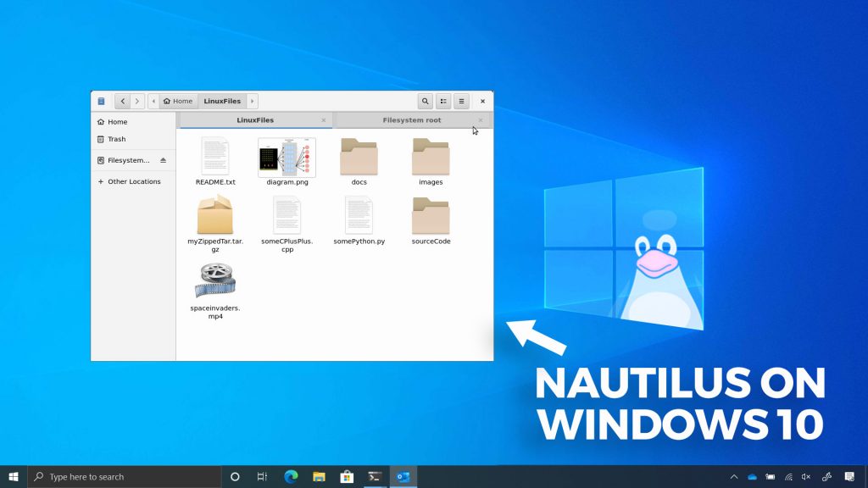Go back with the left arrow button

pyautogui.click(x=122, y=102)
